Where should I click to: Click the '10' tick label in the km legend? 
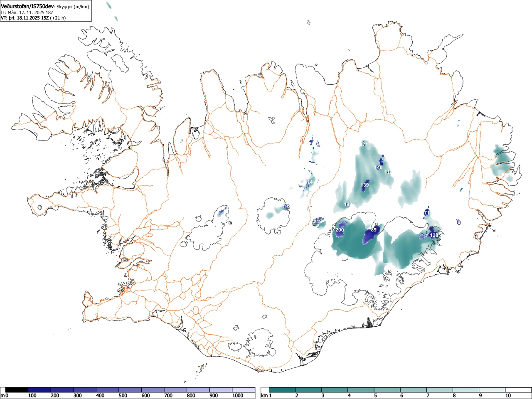[508, 396]
